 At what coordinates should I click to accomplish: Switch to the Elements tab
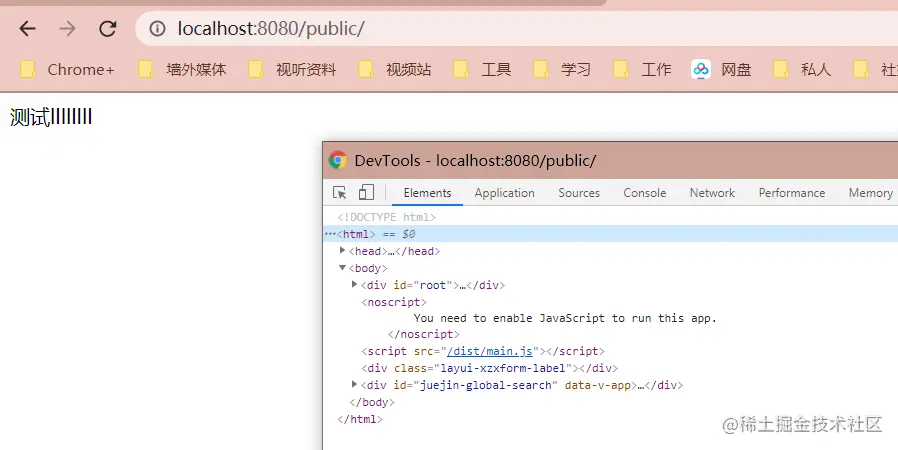(427, 193)
